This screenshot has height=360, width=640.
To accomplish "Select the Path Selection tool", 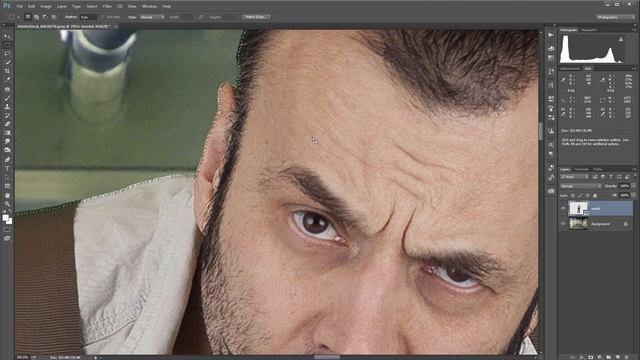I will point(7,177).
